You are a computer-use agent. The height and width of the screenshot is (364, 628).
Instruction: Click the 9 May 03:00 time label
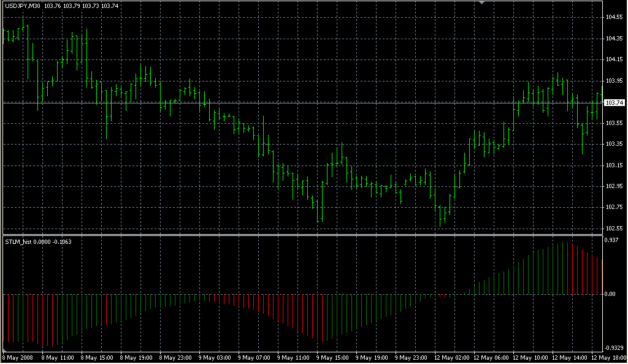(215, 358)
